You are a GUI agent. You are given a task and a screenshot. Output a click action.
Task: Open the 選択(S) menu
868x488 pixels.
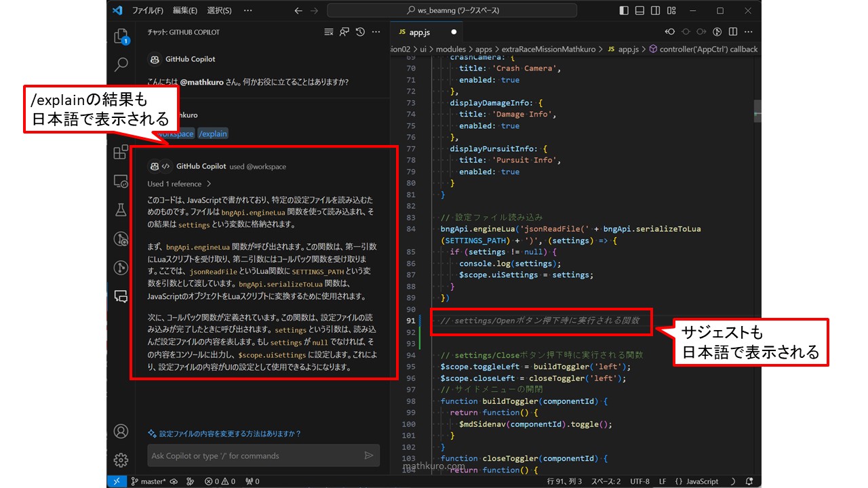point(219,11)
